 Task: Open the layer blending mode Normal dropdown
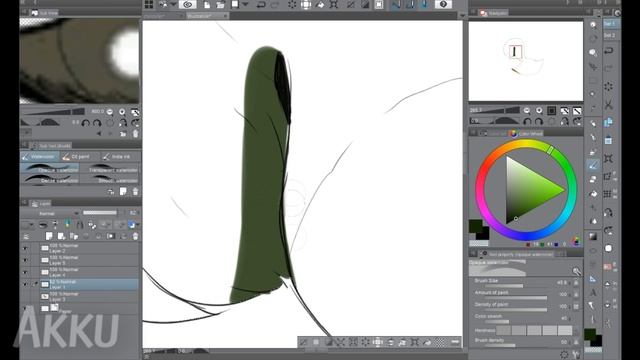pos(51,213)
